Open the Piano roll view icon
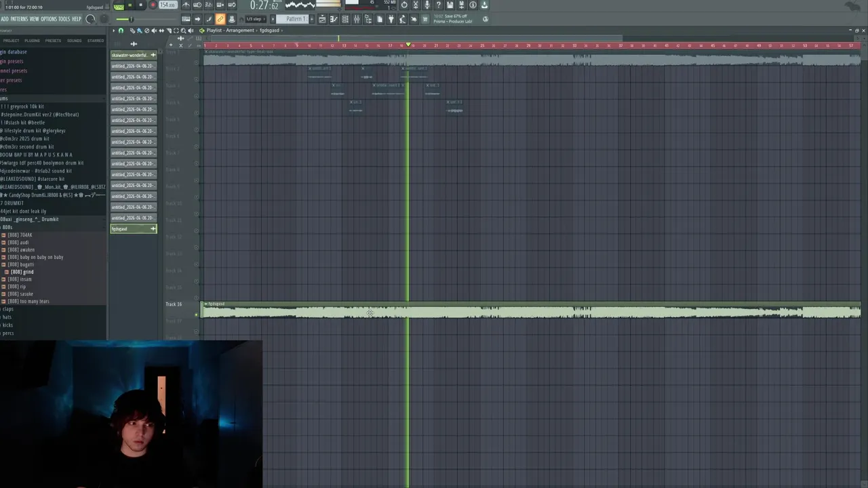 point(334,19)
